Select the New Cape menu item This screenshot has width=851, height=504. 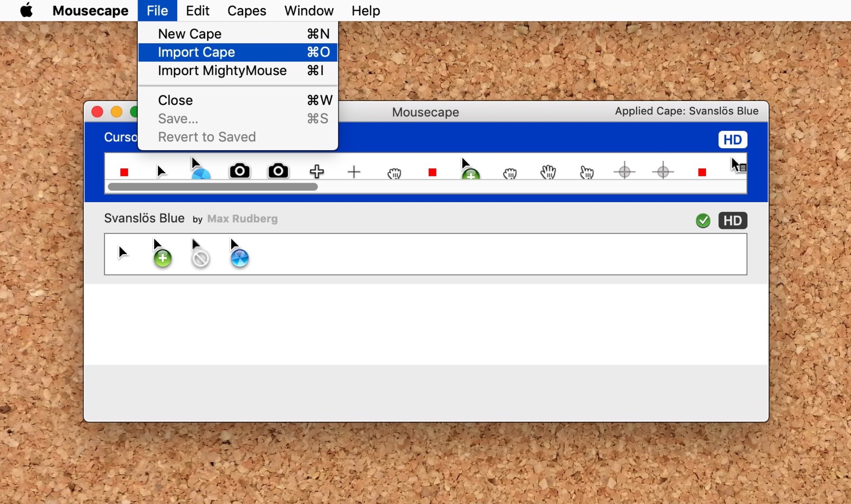tap(189, 34)
